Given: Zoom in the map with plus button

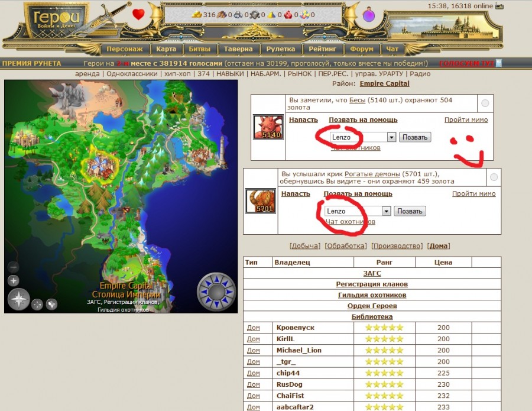Looking at the screenshot, I should coord(14,281).
